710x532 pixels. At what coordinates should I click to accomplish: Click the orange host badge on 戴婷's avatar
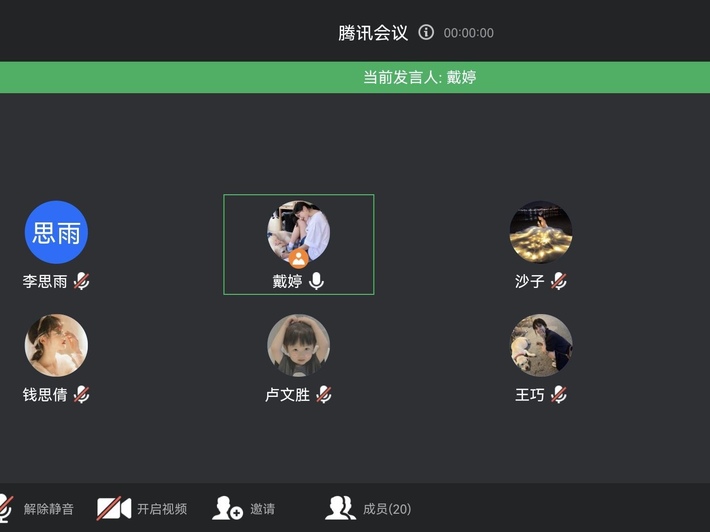298,259
